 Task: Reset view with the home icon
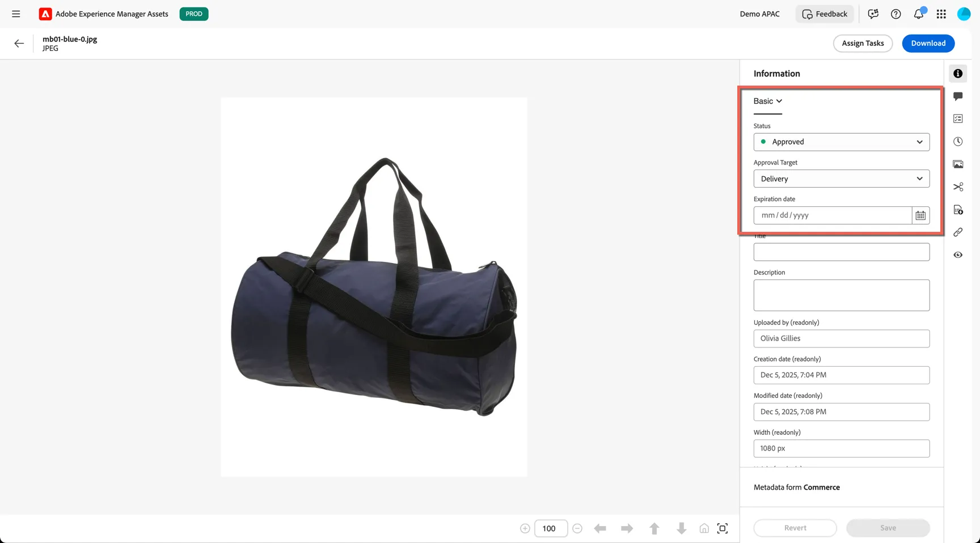704,528
